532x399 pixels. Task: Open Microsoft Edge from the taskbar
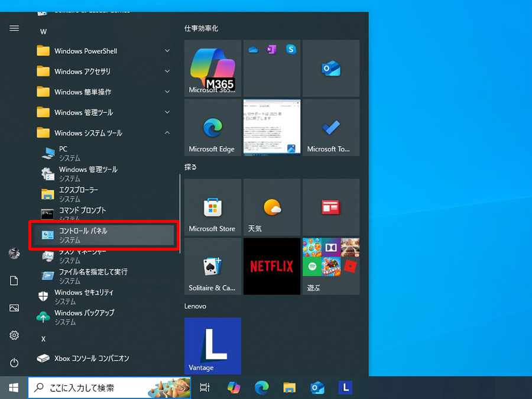(262, 387)
